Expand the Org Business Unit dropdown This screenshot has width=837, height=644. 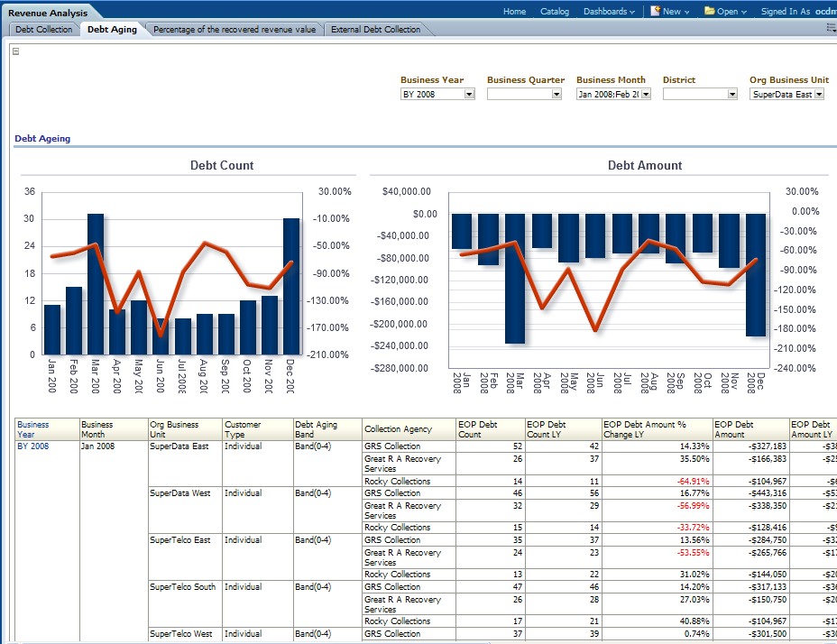819,95
